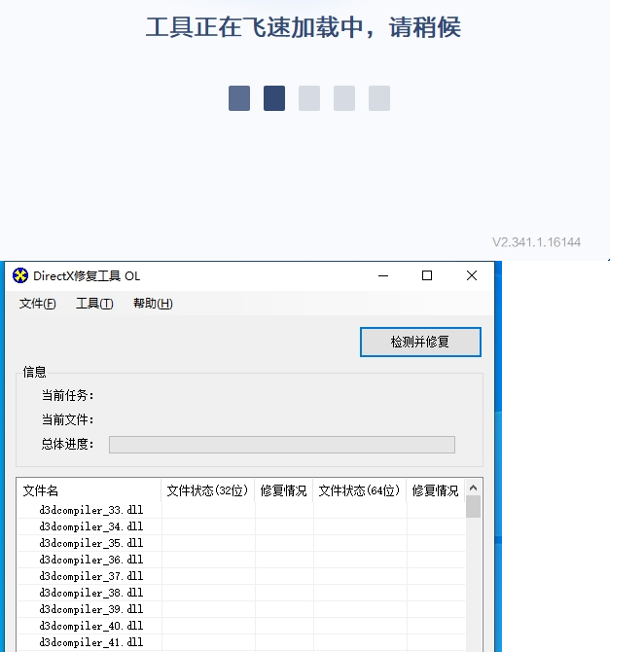Select d3dcompiler_36.dll row
Image resolution: width=644 pixels, height=652 pixels.
click(x=91, y=560)
